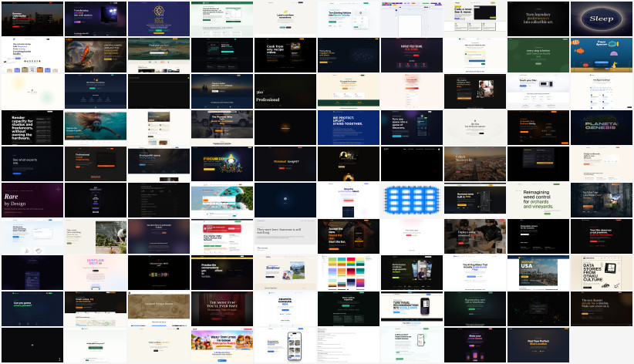Open the color palette swatches thumbnail

click(x=349, y=272)
